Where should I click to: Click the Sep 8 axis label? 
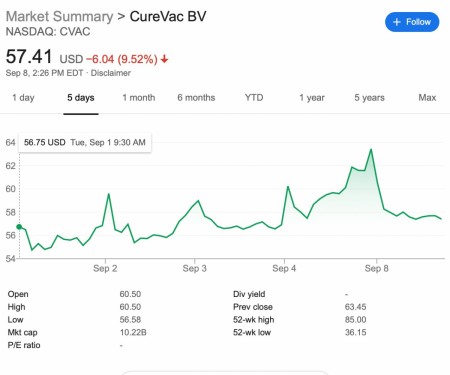(377, 268)
